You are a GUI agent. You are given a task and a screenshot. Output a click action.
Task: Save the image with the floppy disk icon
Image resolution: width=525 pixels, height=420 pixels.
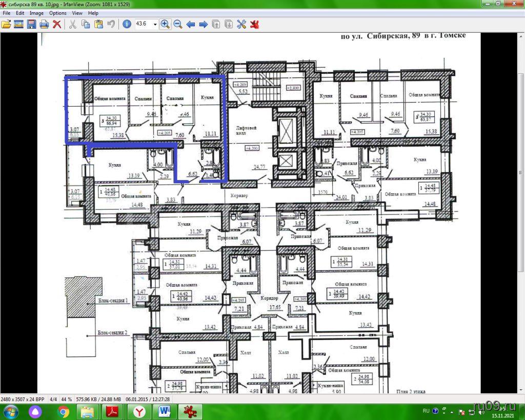pos(32,24)
